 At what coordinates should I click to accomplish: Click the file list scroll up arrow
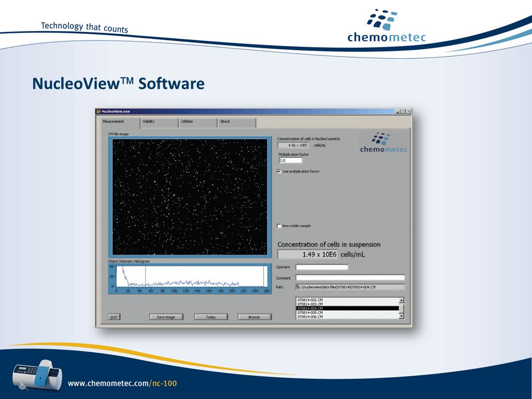tap(401, 300)
